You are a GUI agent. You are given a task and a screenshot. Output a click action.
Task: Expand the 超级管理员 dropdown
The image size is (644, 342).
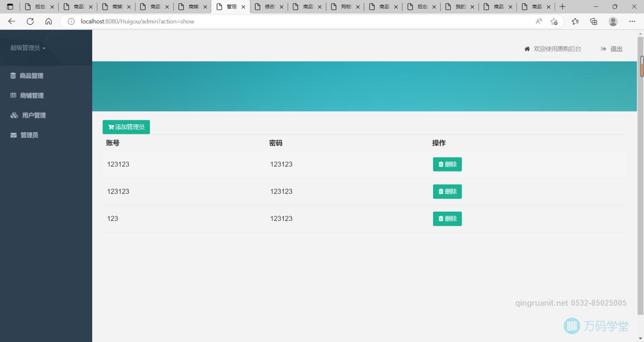28,48
